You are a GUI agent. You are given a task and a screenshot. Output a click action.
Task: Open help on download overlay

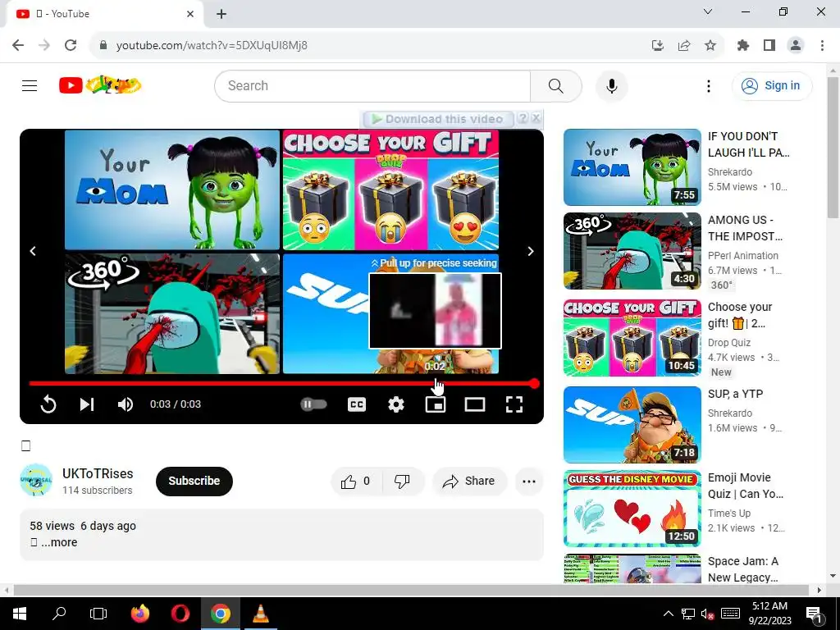(523, 118)
